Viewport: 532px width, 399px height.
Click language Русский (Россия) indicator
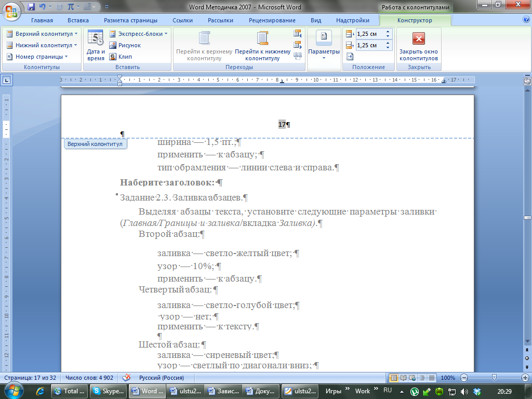pos(162,378)
